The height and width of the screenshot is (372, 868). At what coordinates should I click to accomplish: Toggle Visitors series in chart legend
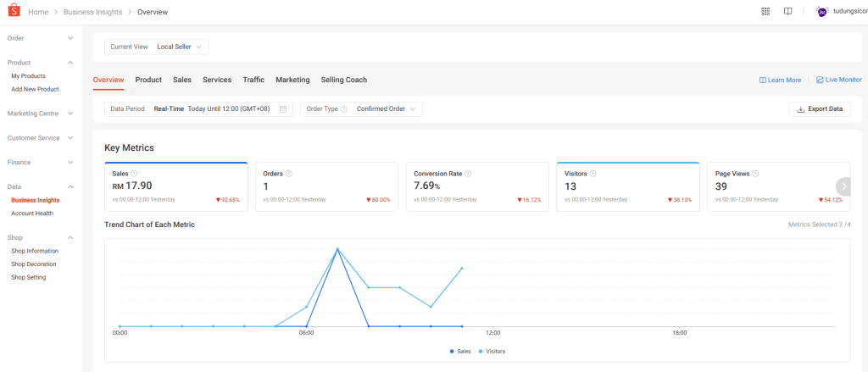point(492,352)
